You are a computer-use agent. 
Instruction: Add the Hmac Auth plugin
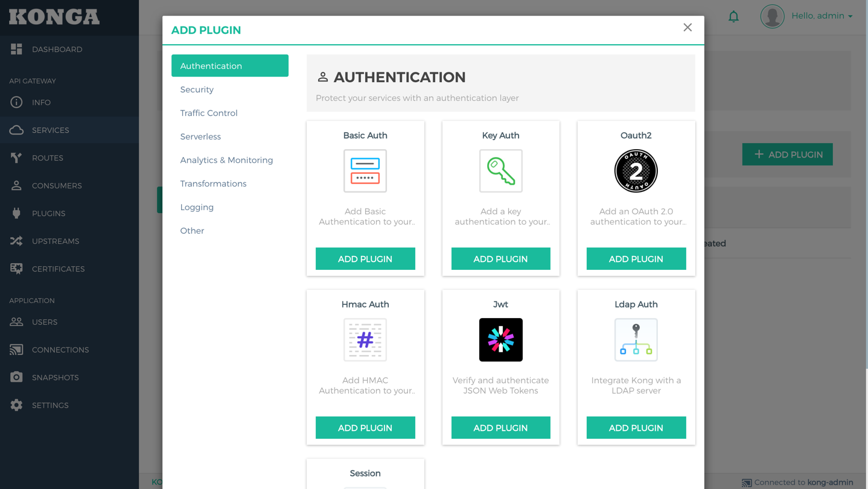click(x=365, y=428)
